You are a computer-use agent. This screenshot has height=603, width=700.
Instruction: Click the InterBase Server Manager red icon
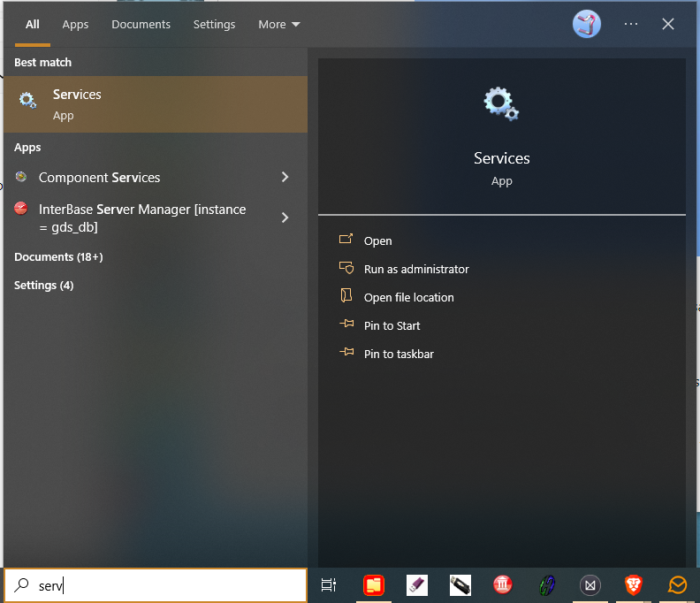point(21,209)
